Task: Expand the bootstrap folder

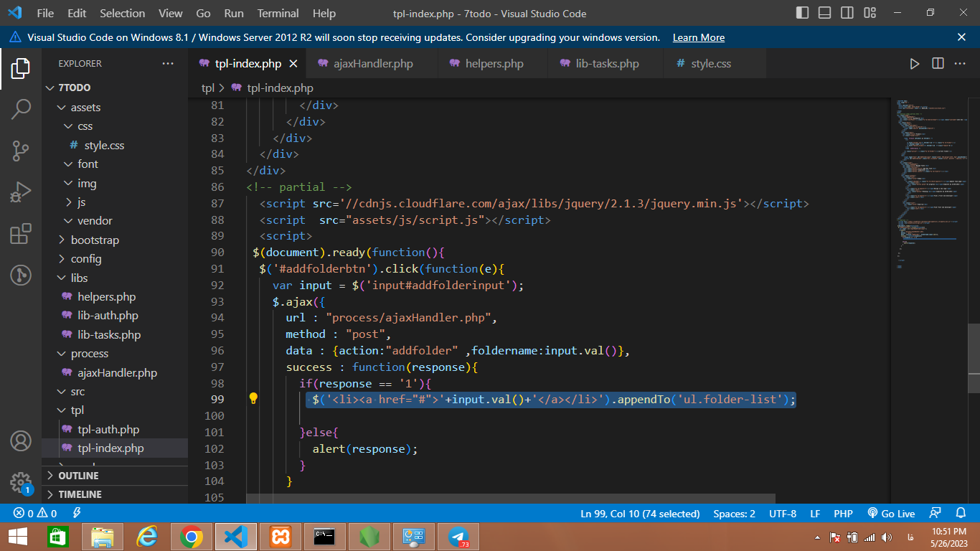Action: click(x=115, y=240)
